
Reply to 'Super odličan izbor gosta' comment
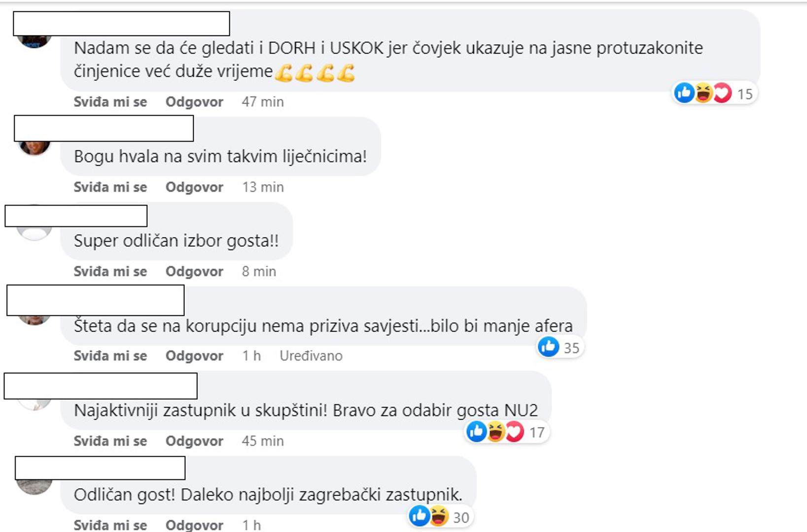(194, 271)
